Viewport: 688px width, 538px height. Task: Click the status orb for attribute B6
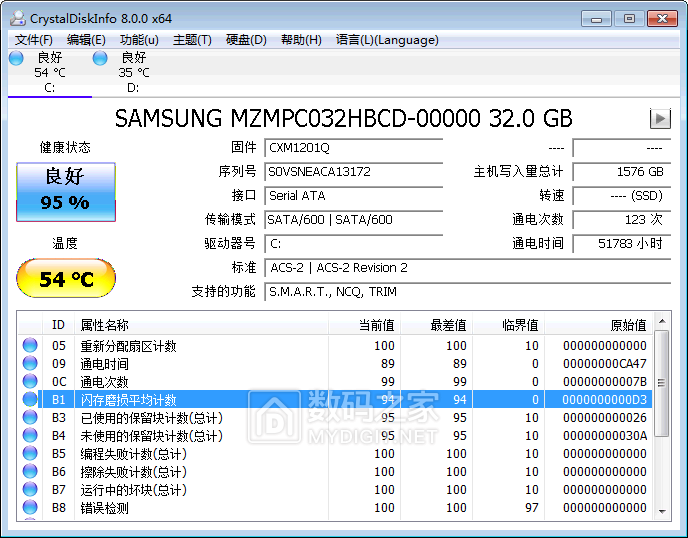click(30, 471)
